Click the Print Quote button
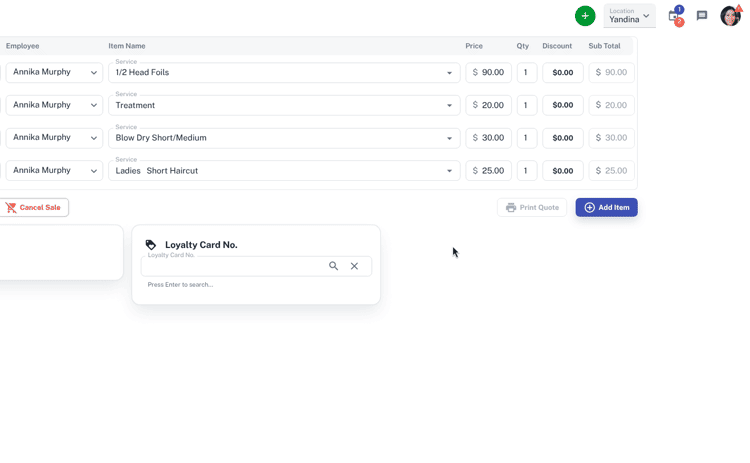 pos(532,207)
